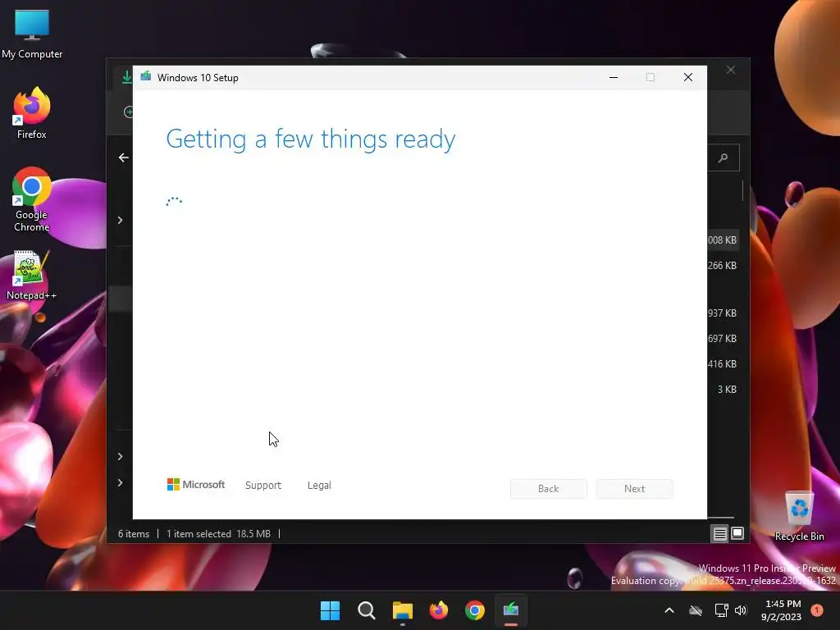Image resolution: width=840 pixels, height=630 pixels.
Task: Click the cloud sync-off tray icon
Action: click(x=696, y=610)
